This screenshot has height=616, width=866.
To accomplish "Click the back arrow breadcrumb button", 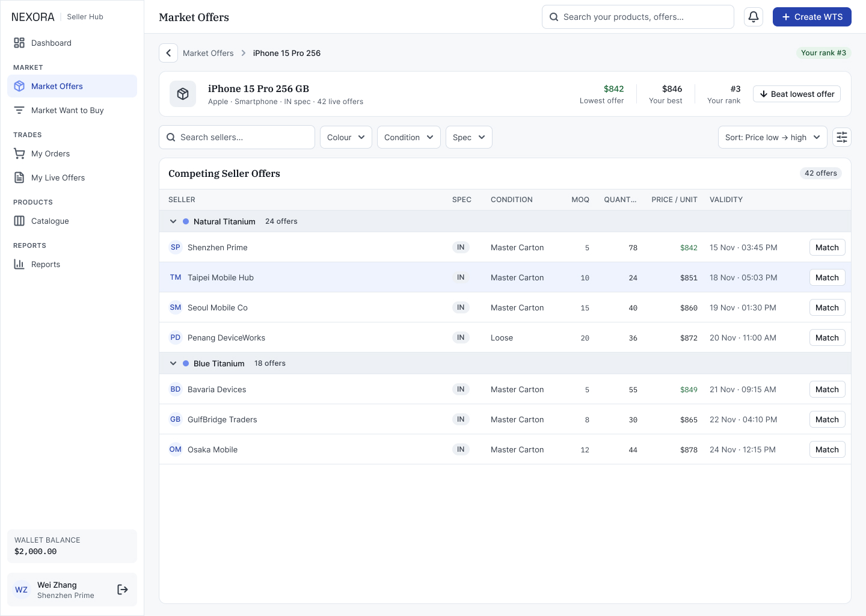I will 168,53.
